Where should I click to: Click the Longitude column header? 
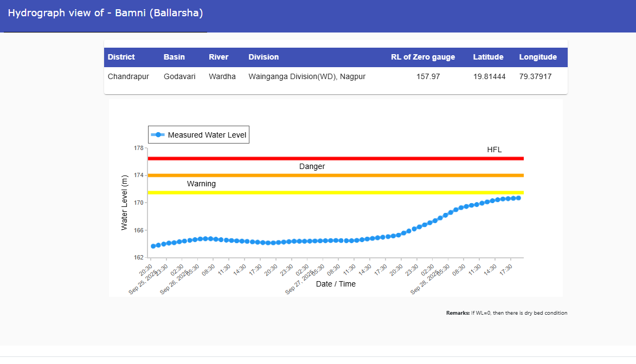coord(538,57)
